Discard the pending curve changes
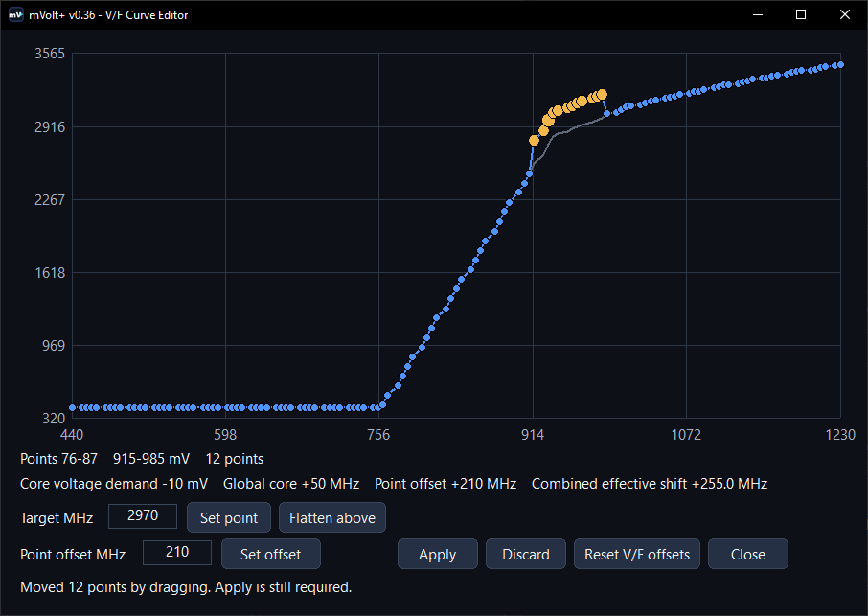The image size is (868, 616). 526,554
